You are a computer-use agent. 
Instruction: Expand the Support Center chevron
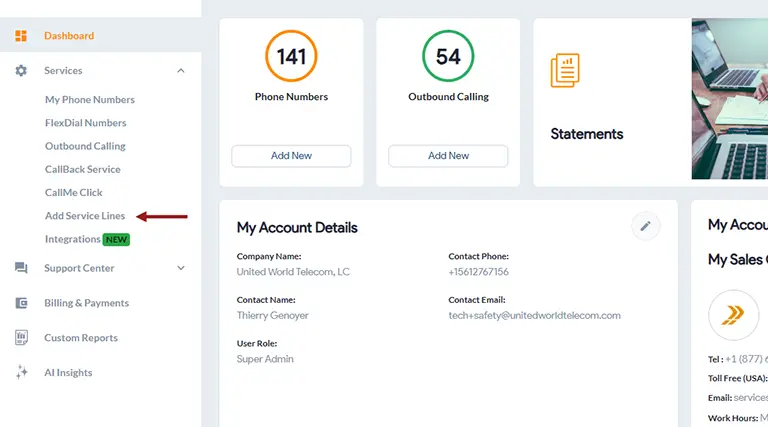pyautogui.click(x=181, y=268)
